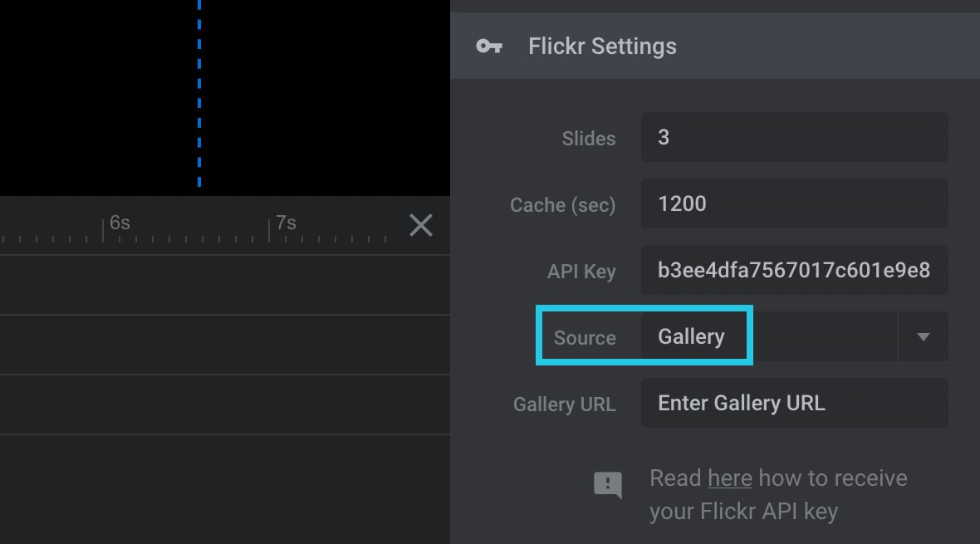Click the API Key label
Screen dimensions: 980x544
[581, 272]
